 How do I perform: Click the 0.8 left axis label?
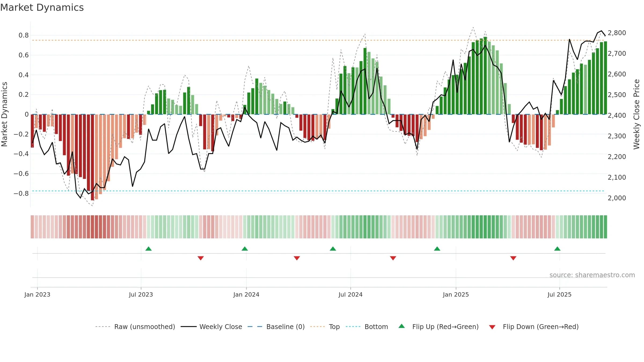(24, 35)
